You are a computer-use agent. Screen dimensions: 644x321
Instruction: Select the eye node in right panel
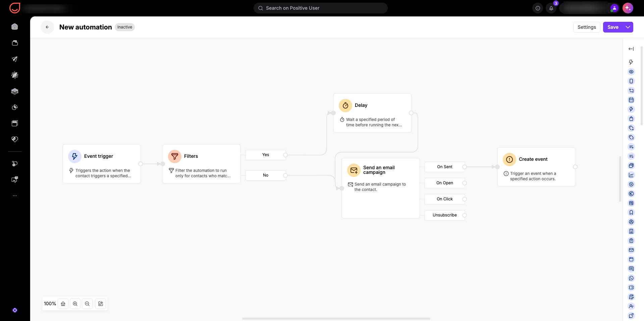(x=631, y=72)
